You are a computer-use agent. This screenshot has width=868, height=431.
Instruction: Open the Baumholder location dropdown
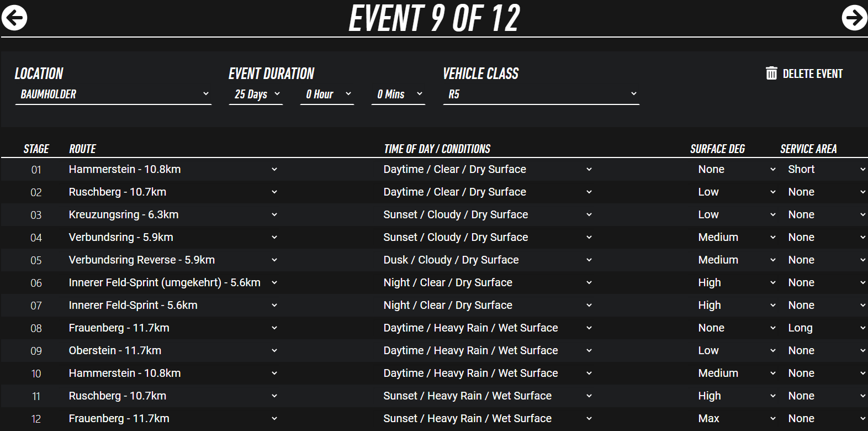coord(113,94)
